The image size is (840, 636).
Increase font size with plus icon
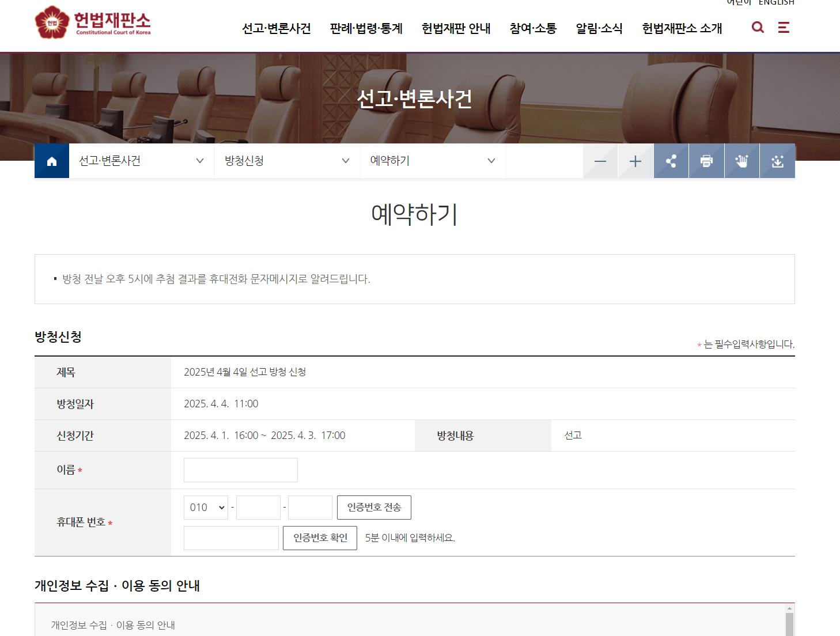pos(635,161)
